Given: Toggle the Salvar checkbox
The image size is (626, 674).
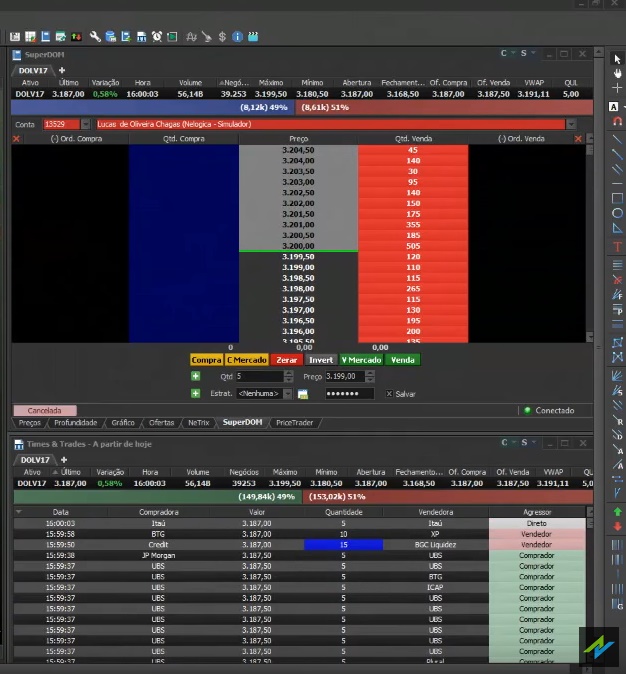Looking at the screenshot, I should point(389,394).
